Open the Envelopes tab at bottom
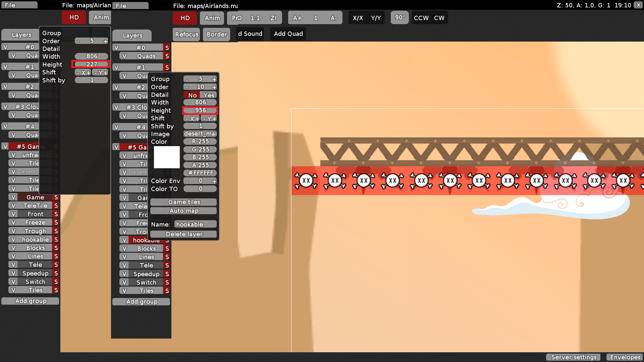The image size is (644, 362). 625,357
